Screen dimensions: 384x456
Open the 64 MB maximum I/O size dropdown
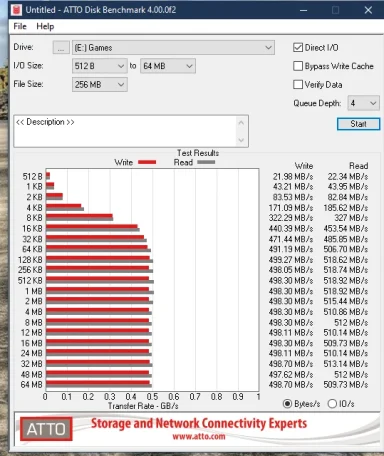pyautogui.click(x=168, y=66)
